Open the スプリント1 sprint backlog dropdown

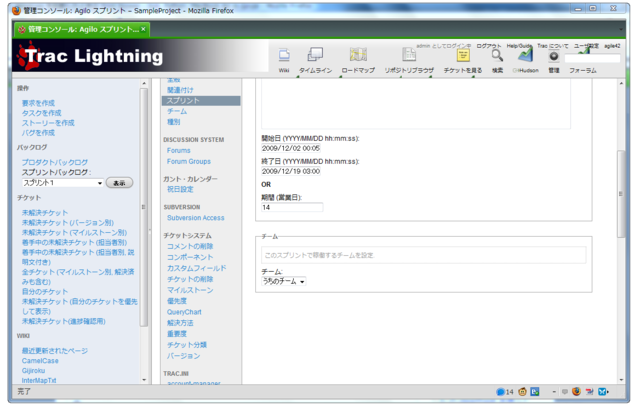(x=62, y=183)
